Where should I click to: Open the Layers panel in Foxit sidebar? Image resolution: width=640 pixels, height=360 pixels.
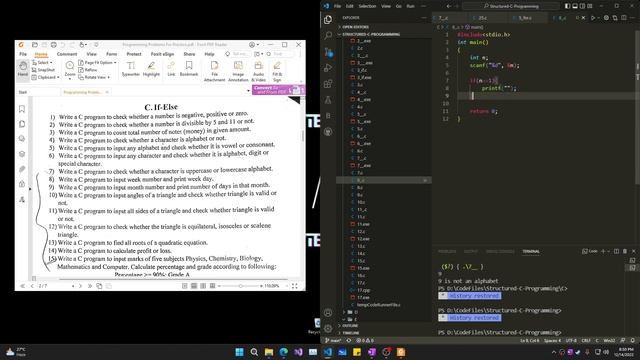[x=22, y=154]
